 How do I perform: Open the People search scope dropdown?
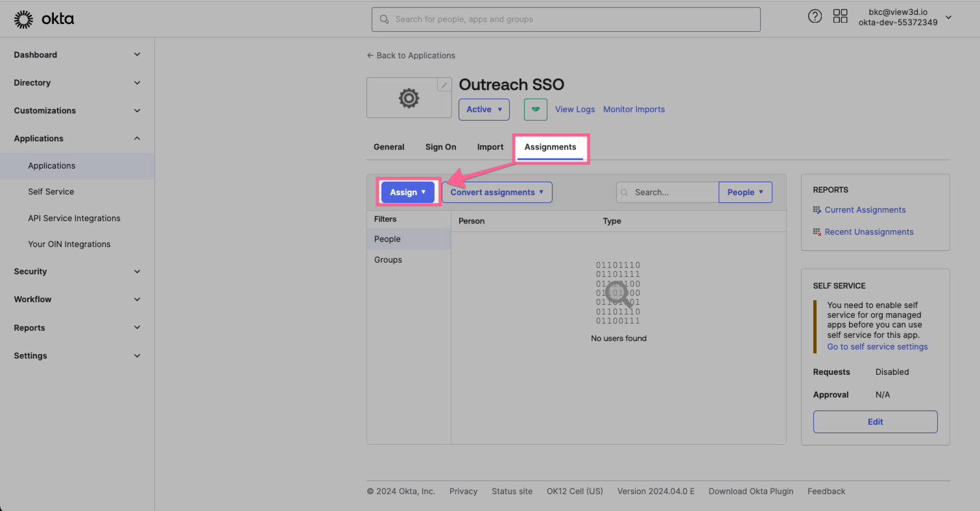pos(745,193)
